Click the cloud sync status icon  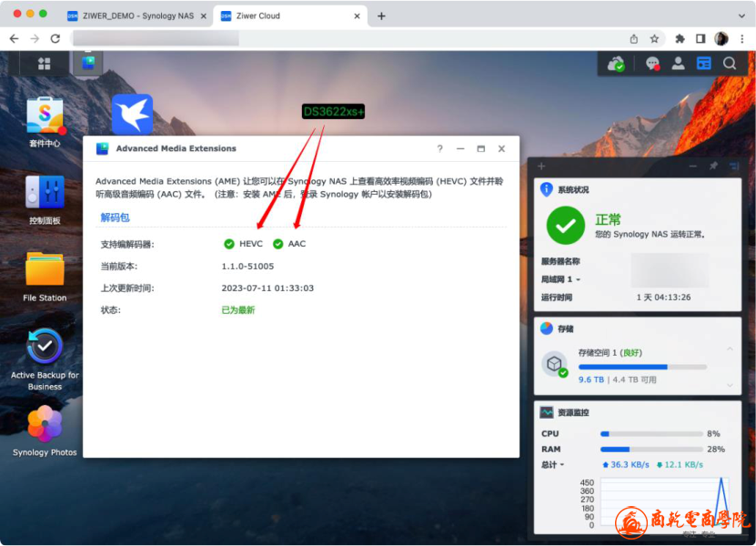616,64
